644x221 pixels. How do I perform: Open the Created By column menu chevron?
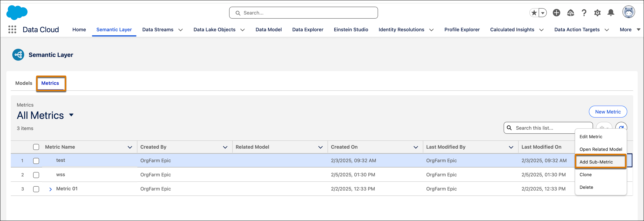pos(225,147)
